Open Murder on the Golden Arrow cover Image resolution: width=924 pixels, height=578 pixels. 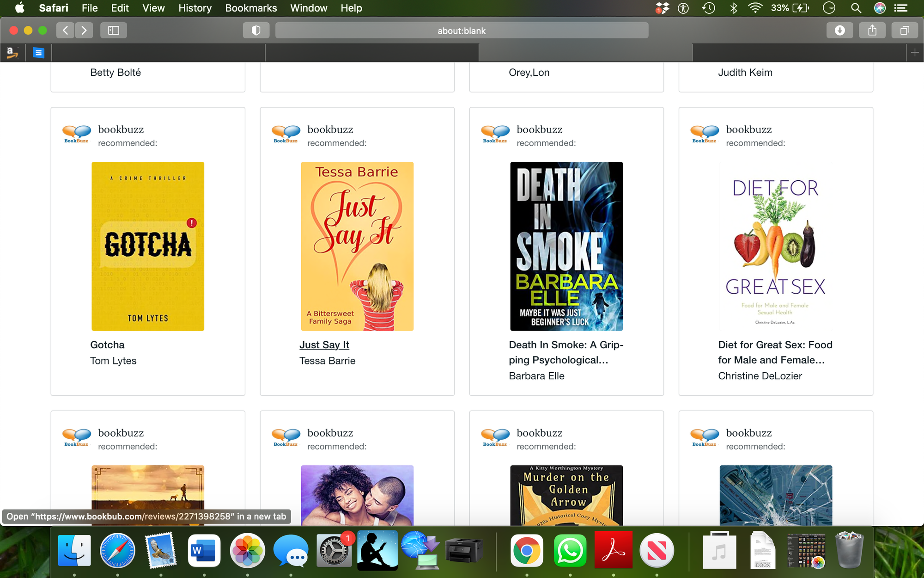pos(566,495)
